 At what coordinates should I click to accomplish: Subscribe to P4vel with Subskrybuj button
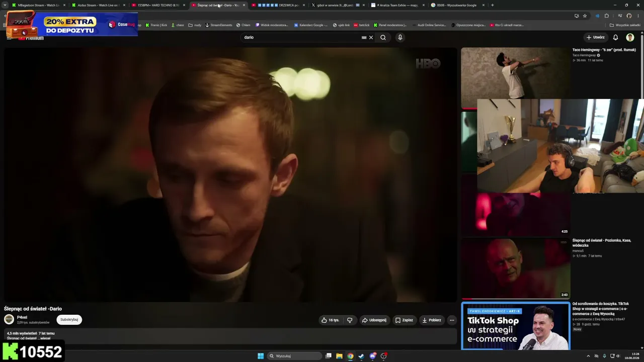[x=69, y=320]
